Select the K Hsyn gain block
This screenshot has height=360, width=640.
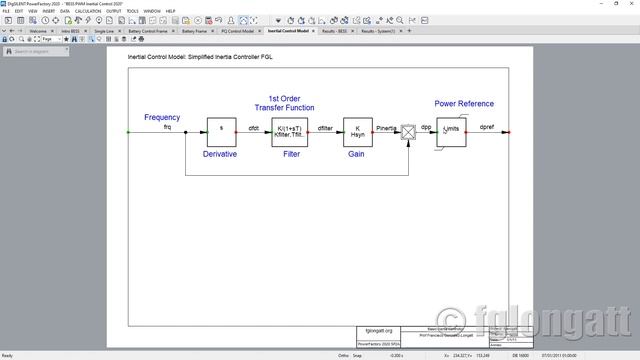(358, 132)
